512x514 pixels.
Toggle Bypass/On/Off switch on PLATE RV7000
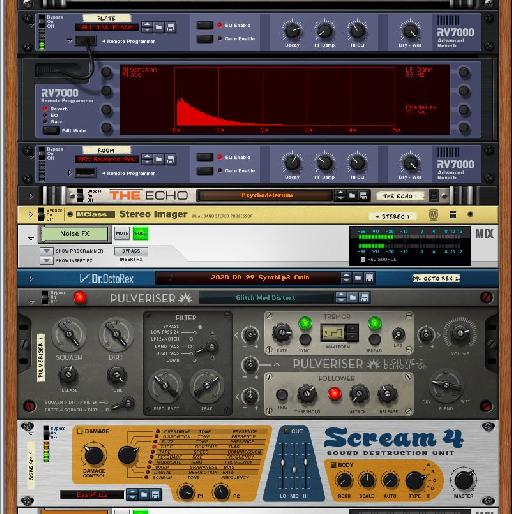point(42,21)
